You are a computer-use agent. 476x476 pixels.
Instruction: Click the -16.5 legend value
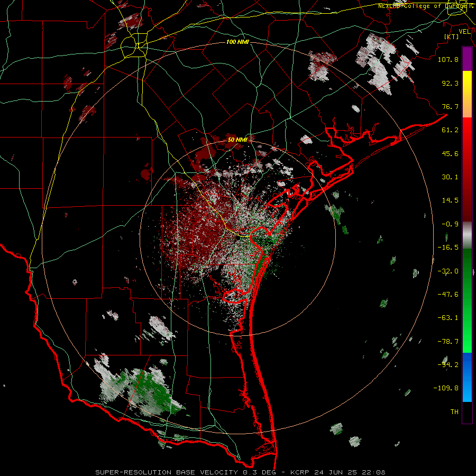pyautogui.click(x=448, y=248)
